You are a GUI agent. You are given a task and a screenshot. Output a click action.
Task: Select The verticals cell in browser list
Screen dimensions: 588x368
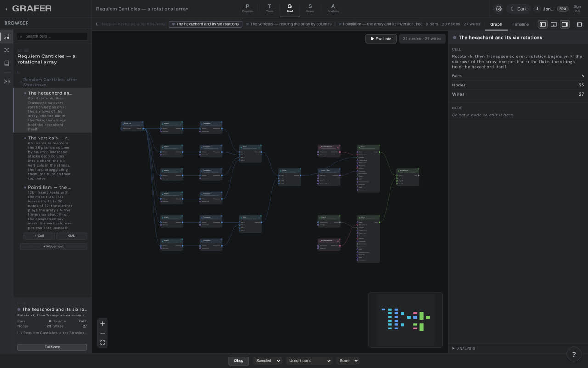pos(52,157)
